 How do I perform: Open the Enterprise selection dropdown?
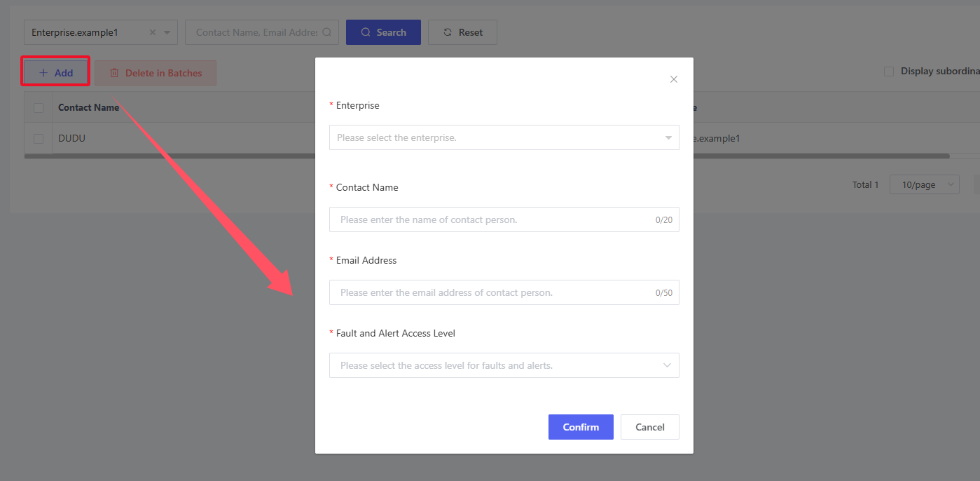(x=504, y=137)
